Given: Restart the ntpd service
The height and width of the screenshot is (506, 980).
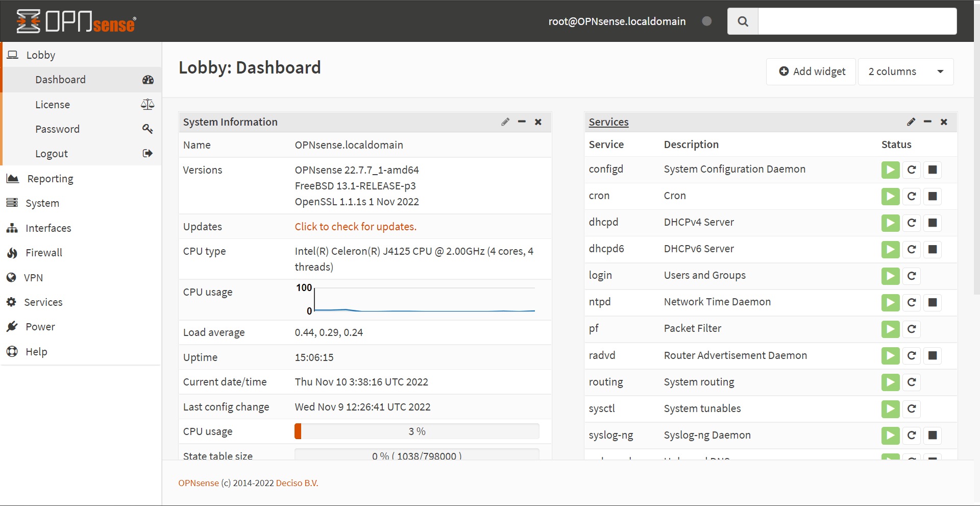Looking at the screenshot, I should [x=912, y=302].
